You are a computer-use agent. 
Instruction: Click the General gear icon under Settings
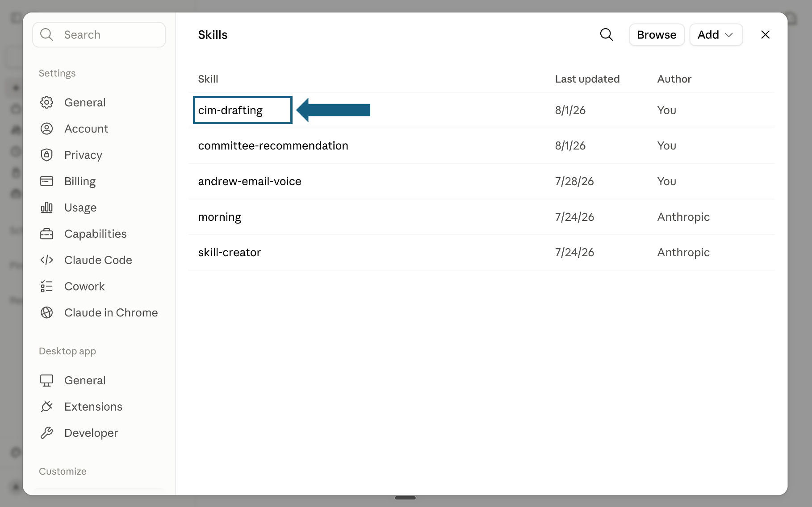(x=47, y=102)
